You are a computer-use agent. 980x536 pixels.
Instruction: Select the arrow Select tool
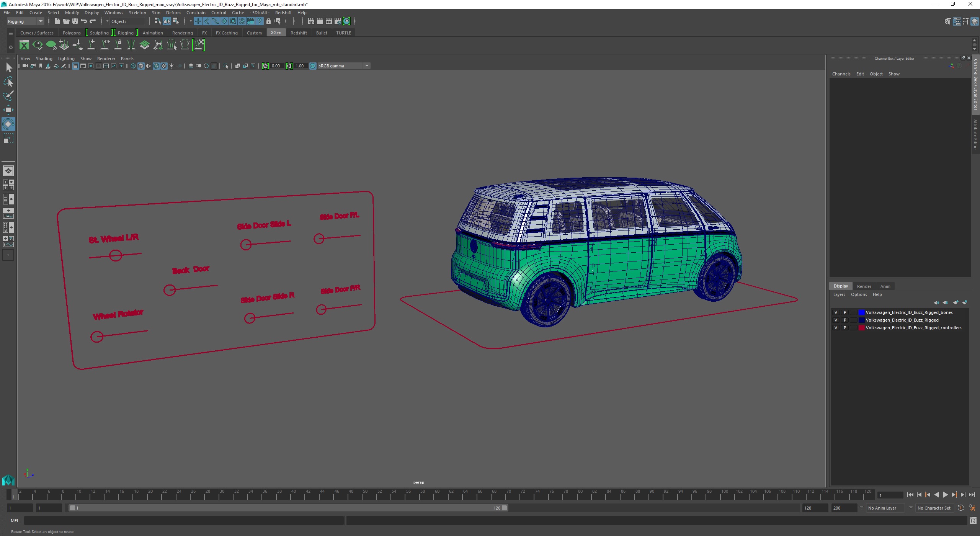click(8, 68)
